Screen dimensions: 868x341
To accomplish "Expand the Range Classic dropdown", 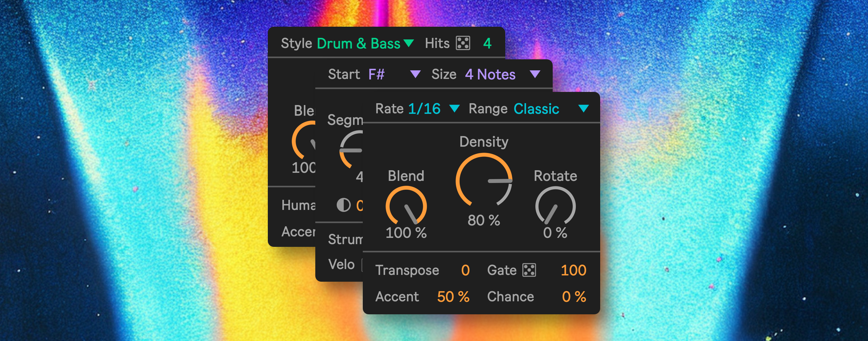I will [583, 109].
